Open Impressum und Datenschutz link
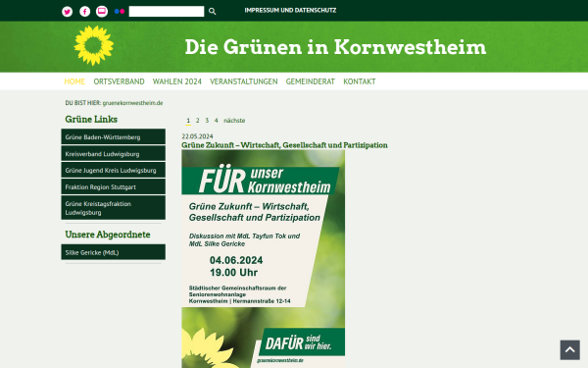 (290, 11)
